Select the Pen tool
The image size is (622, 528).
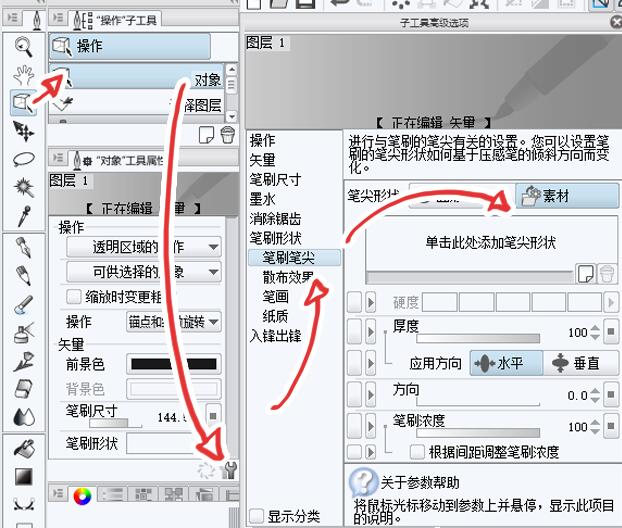[23, 248]
